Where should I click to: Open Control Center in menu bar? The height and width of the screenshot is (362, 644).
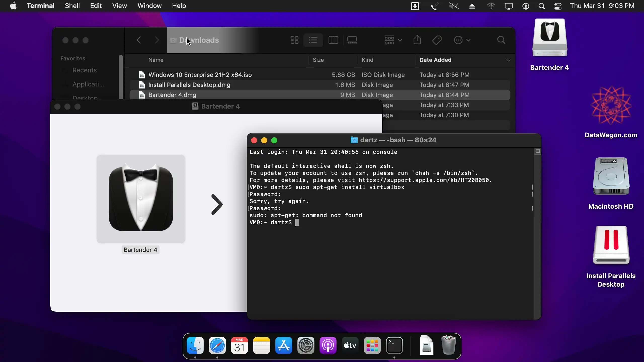tap(558, 6)
